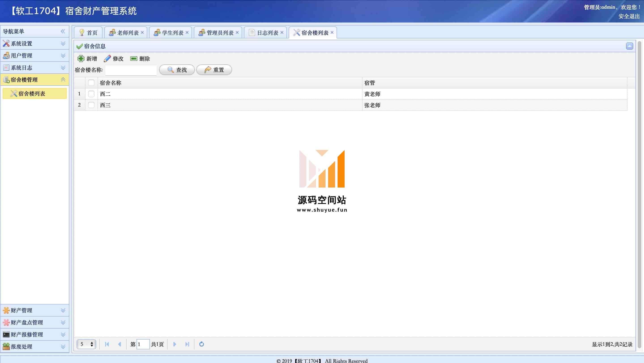The width and height of the screenshot is (644, 363).
Task: Click the page number input field
Action: (x=143, y=344)
